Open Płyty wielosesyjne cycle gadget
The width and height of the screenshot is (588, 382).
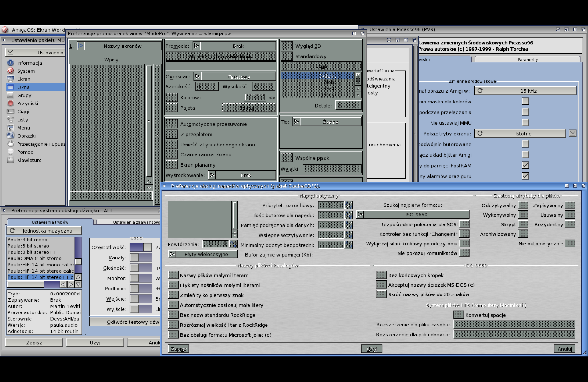click(203, 254)
